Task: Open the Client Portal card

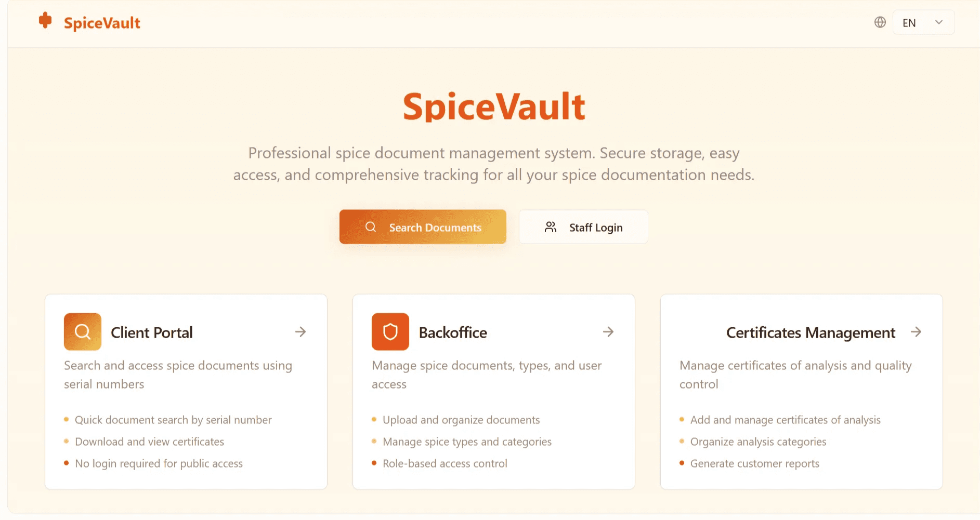Action: 186,391
